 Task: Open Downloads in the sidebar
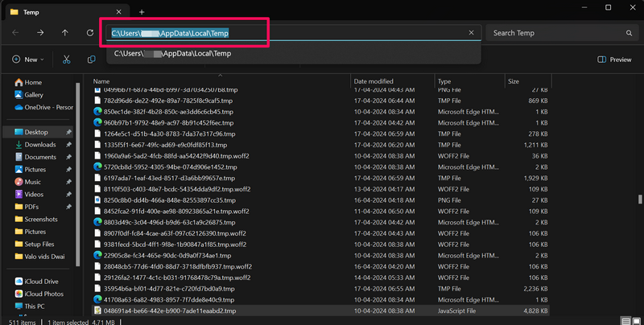tap(39, 145)
